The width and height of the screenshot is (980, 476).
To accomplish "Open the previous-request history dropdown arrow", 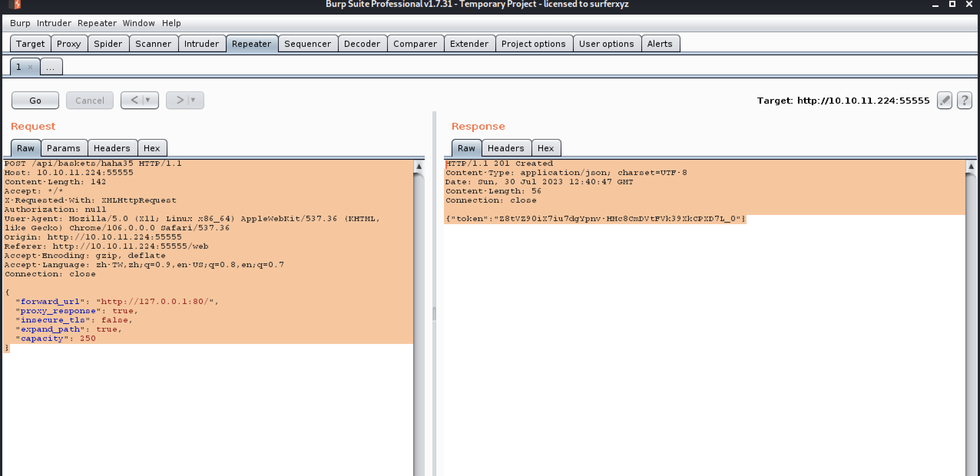I will (x=147, y=100).
